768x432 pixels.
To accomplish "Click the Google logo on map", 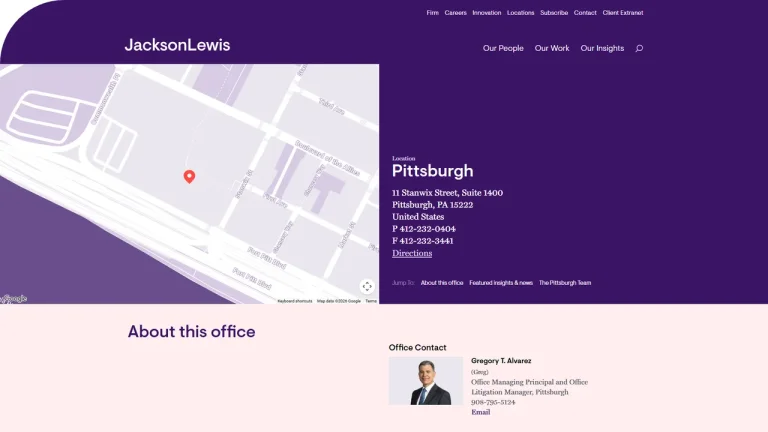I will pos(14,299).
